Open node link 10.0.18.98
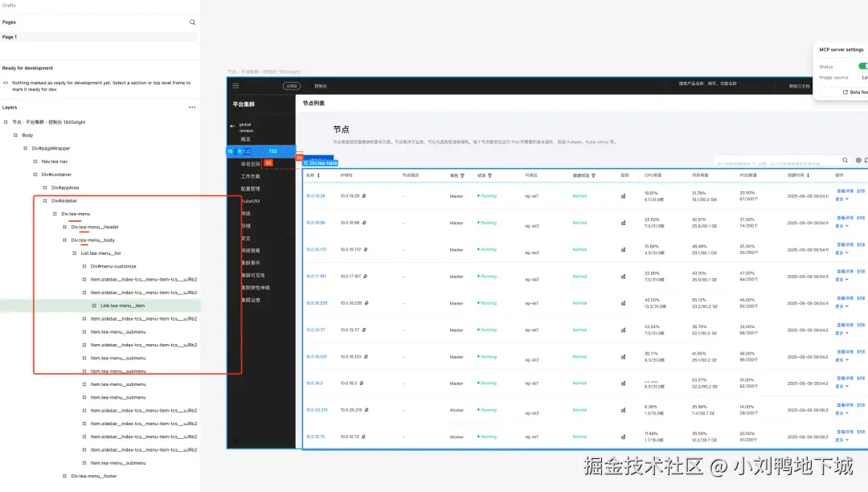Screen dimensions: 868x492 pos(316,223)
